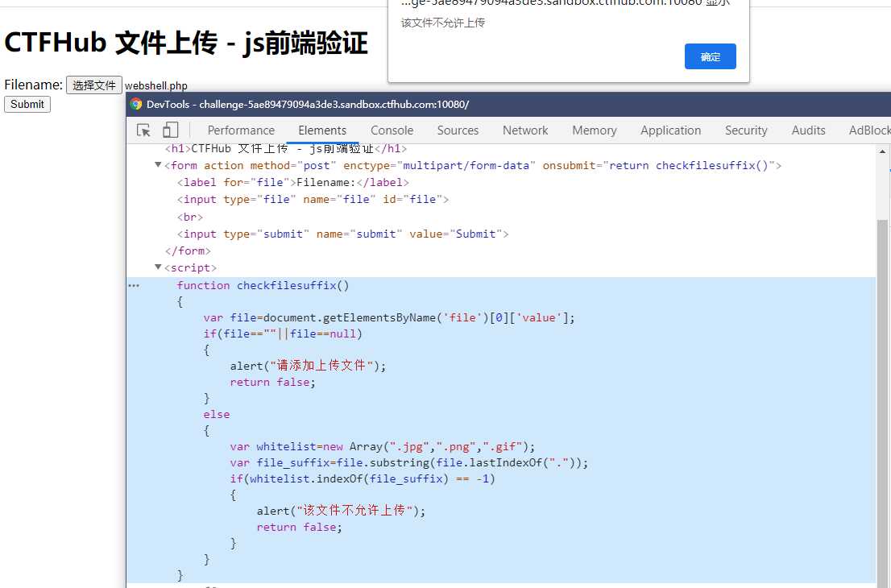Click the webshell.php file name text
The image size is (891, 588).
(156, 86)
